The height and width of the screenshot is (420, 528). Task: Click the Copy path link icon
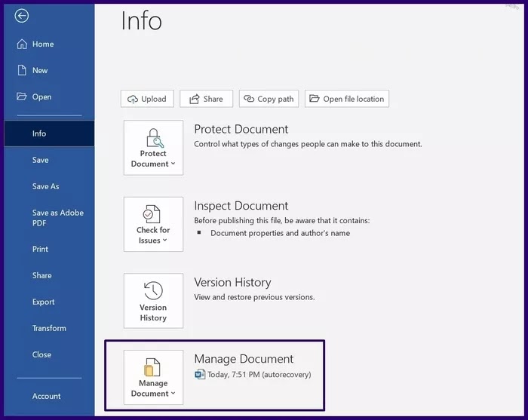tap(249, 99)
